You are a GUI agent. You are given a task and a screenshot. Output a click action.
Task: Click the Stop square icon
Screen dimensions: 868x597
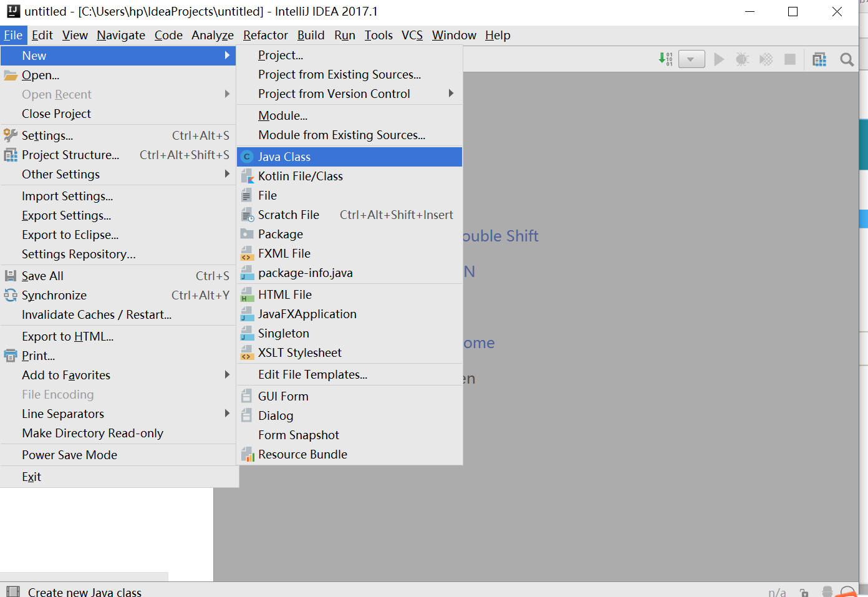[x=789, y=59]
